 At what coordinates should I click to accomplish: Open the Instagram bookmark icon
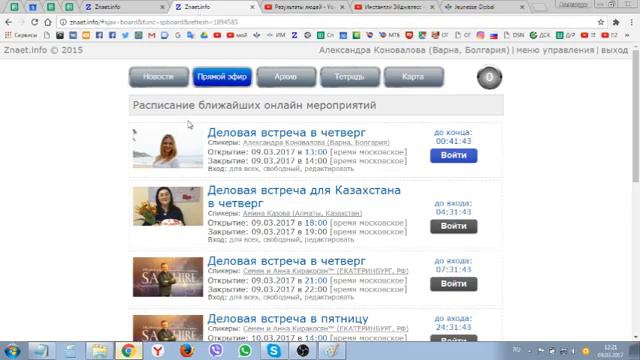click(480, 35)
